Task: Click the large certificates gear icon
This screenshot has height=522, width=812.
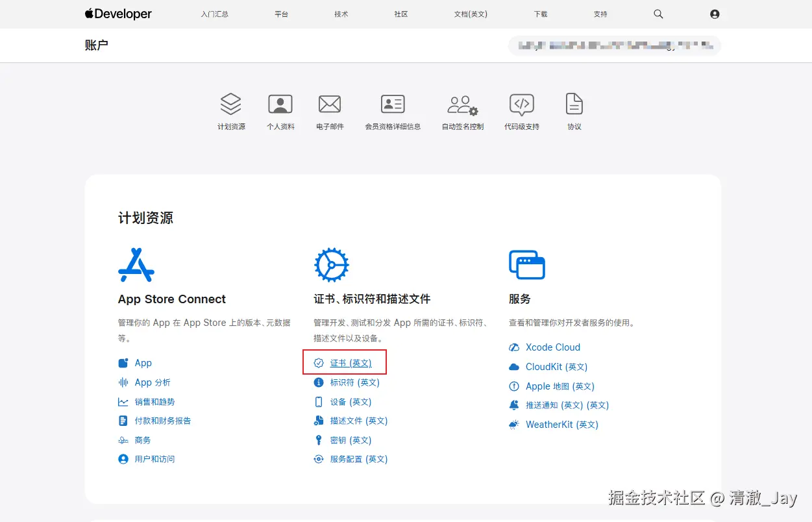Action: (332, 264)
